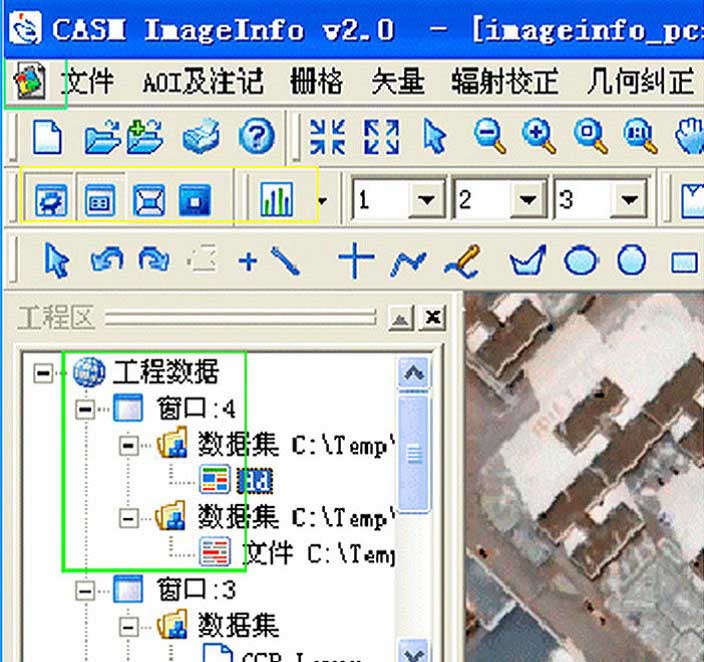Select the 文件 C:\Tem layer item

coord(319,553)
